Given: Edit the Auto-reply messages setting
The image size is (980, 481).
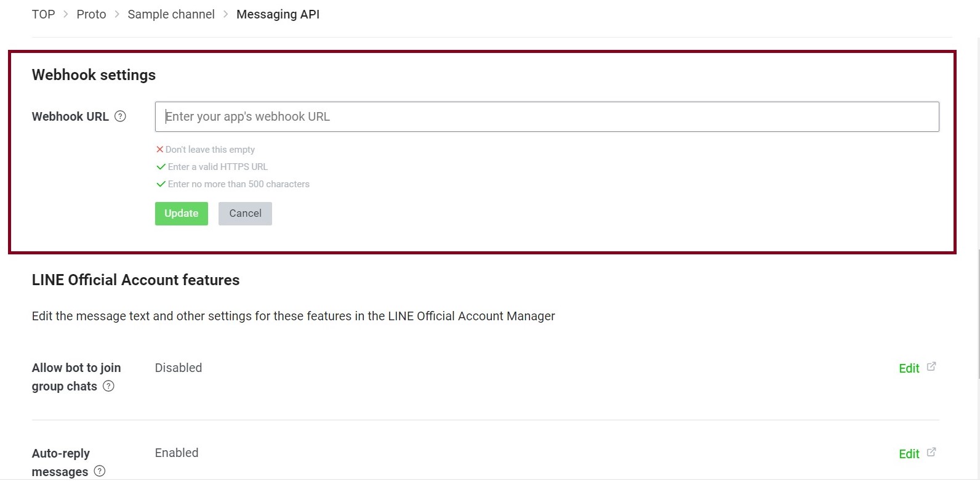Looking at the screenshot, I should (x=909, y=454).
